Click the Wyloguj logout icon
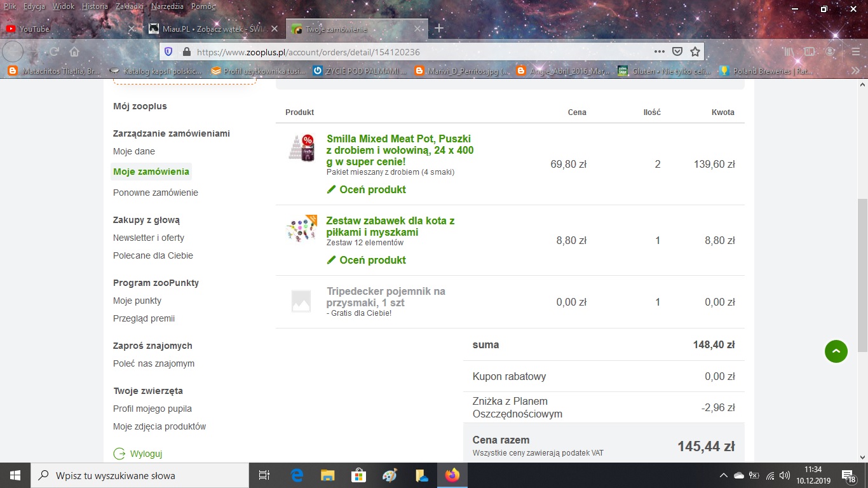The height and width of the screenshot is (488, 868). click(x=119, y=454)
